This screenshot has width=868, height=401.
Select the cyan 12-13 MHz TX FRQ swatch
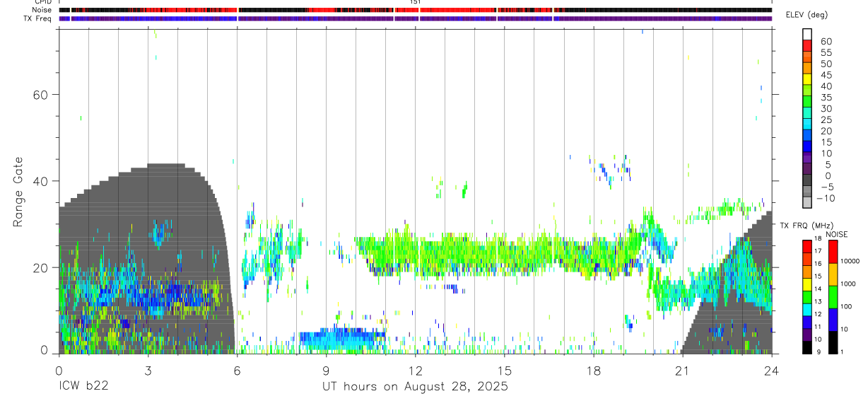click(x=807, y=309)
